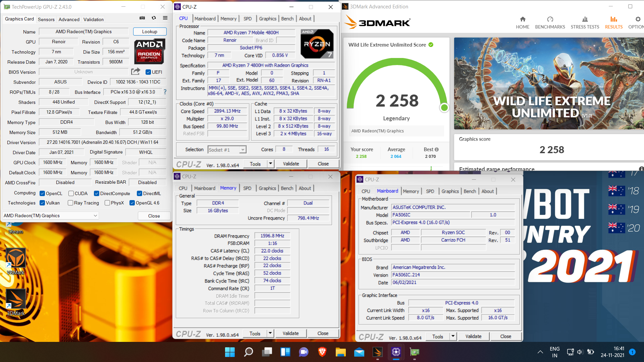Open the GPU-Z hamburger menu
Image resolution: width=644 pixels, height=362 pixels.
point(165,18)
